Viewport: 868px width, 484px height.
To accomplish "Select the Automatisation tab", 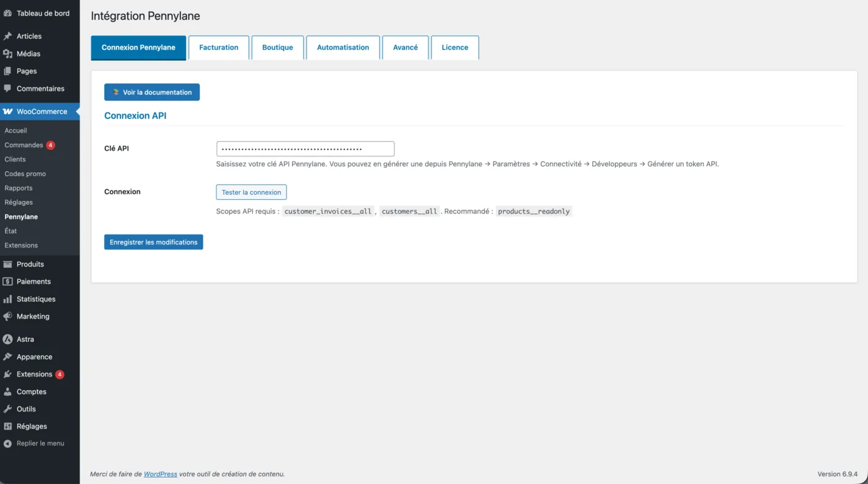I will tap(343, 48).
